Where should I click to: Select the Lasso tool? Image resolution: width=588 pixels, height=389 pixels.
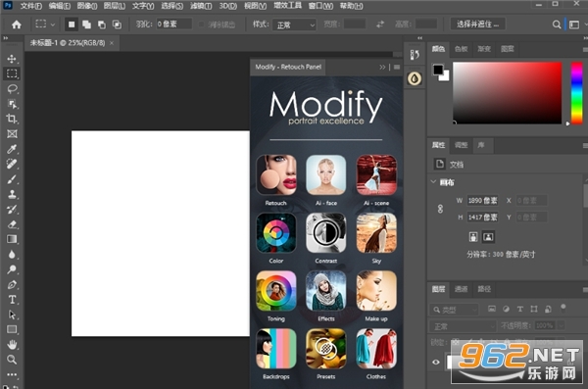click(12, 89)
